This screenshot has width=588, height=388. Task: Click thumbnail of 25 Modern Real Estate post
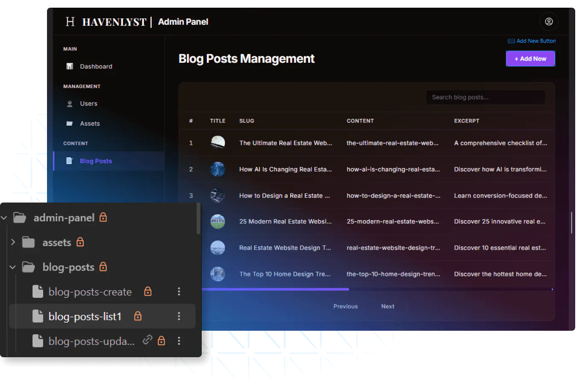coord(218,221)
